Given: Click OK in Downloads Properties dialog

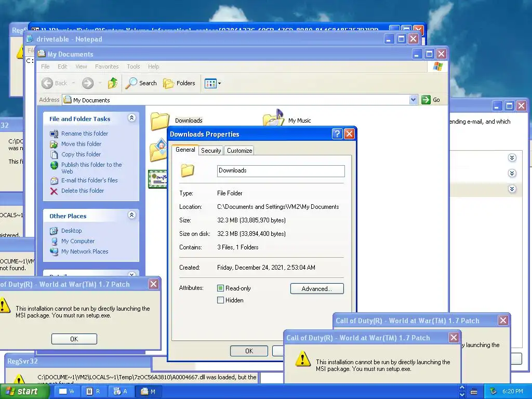Looking at the screenshot, I should tap(249, 351).
